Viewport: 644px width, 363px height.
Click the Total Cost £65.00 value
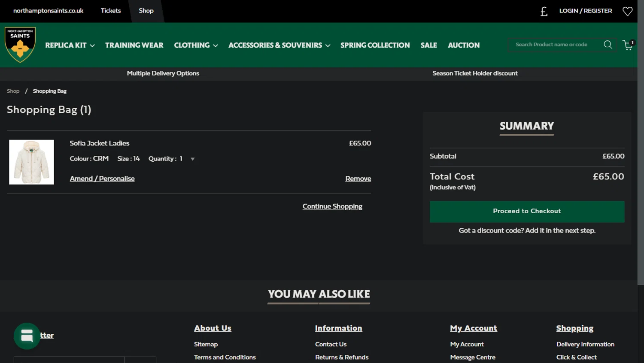point(608,176)
